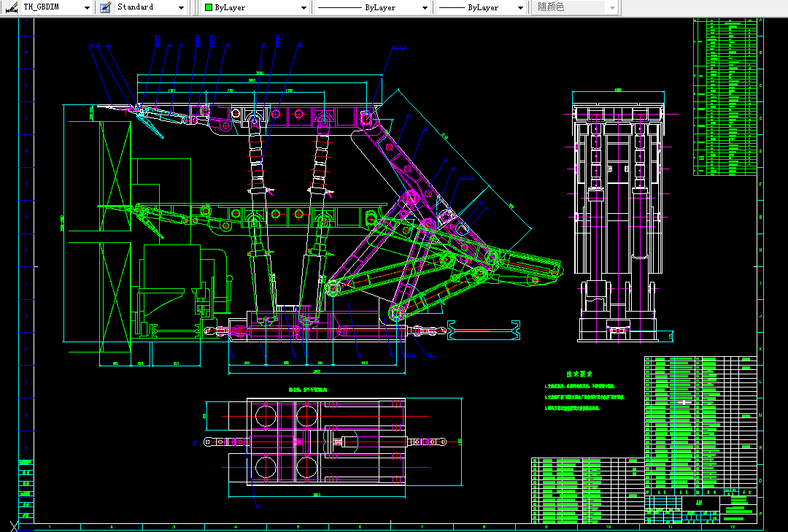This screenshot has width=788, height=532.
Task: Open the green ByLayer color control dropdown
Action: [255, 7]
